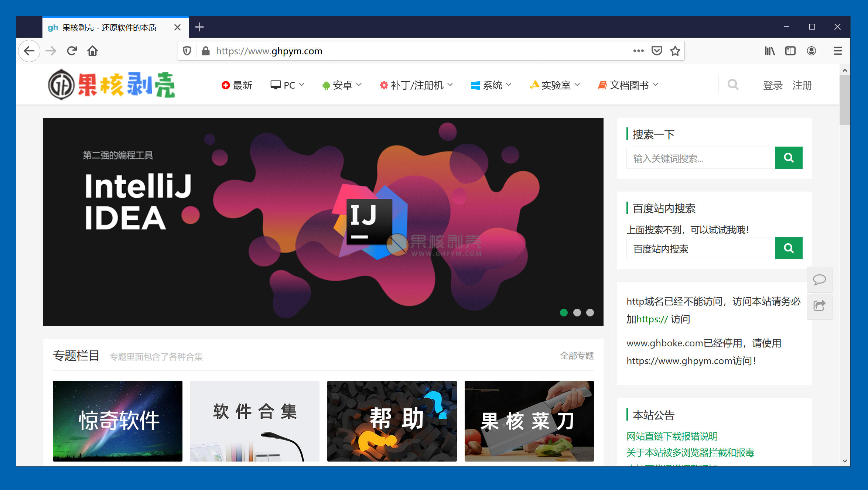Open the Firefox hamburger menu
868x490 pixels.
click(x=837, y=51)
